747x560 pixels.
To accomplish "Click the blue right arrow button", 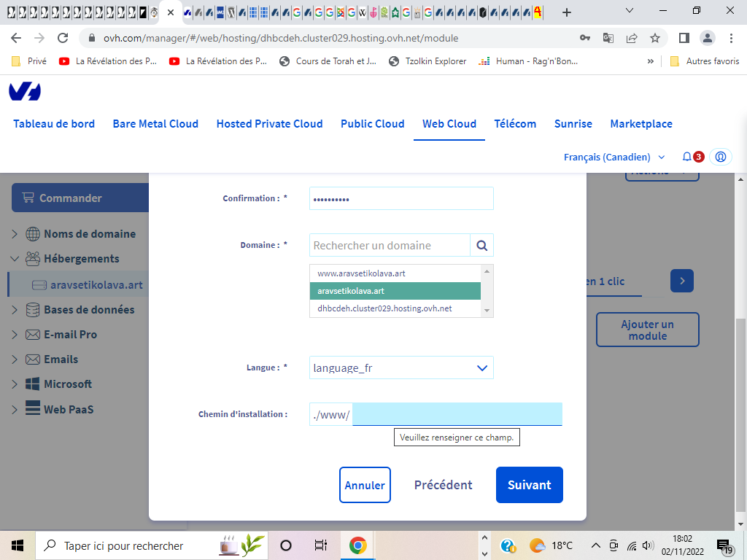I will [x=681, y=281].
